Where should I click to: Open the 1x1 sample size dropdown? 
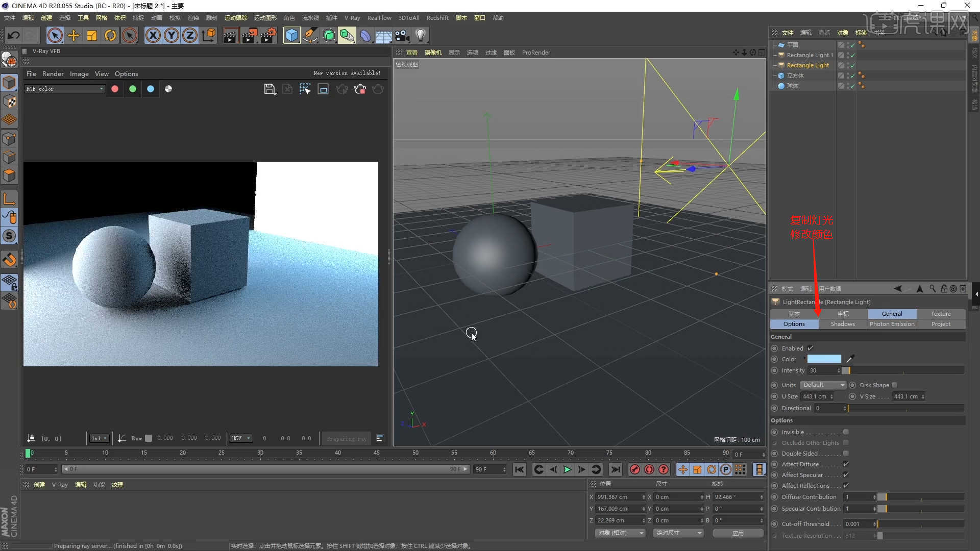[99, 438]
